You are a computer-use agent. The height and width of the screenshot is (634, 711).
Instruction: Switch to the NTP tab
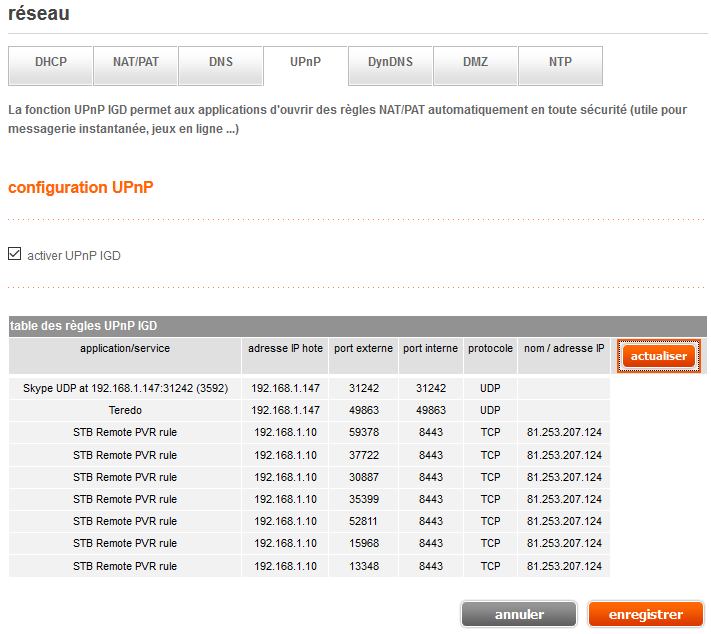(560, 62)
